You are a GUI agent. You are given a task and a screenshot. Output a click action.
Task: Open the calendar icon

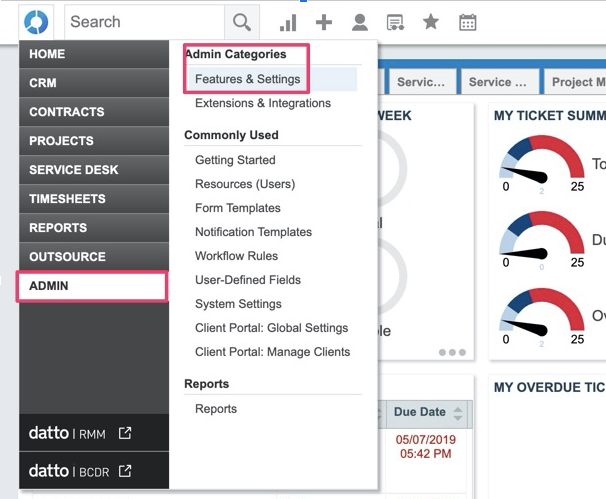pyautogui.click(x=467, y=22)
